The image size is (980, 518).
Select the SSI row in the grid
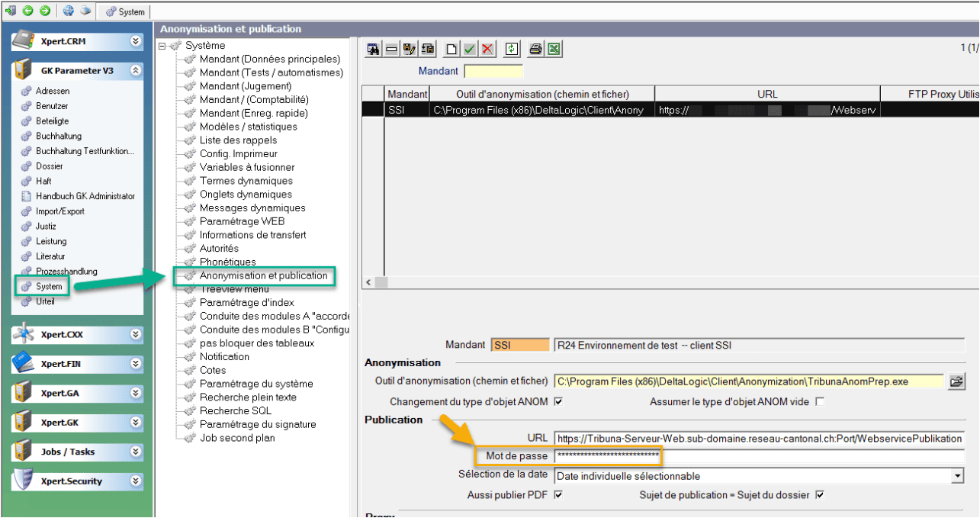pyautogui.click(x=670, y=110)
